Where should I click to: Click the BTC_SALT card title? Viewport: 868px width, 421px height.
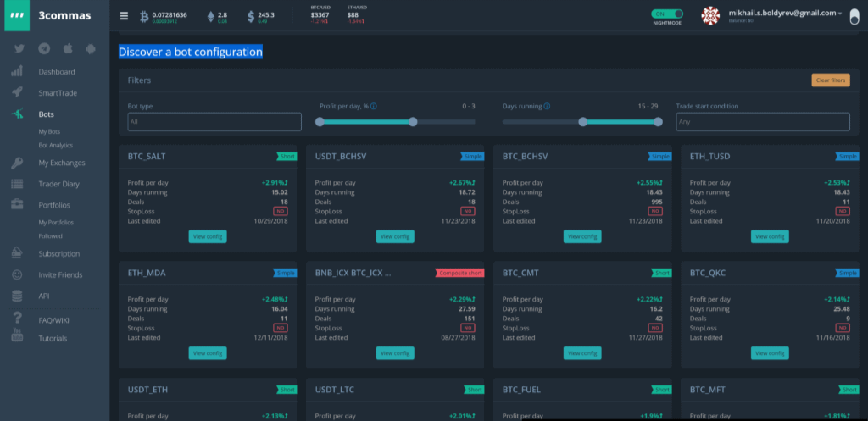[147, 157]
